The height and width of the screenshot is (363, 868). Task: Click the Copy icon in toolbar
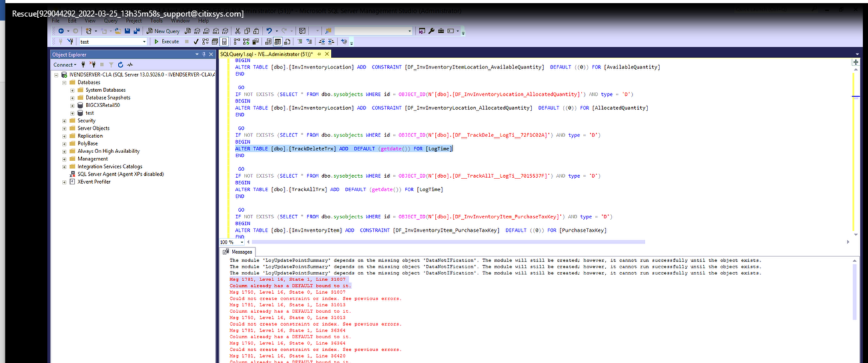point(247,31)
